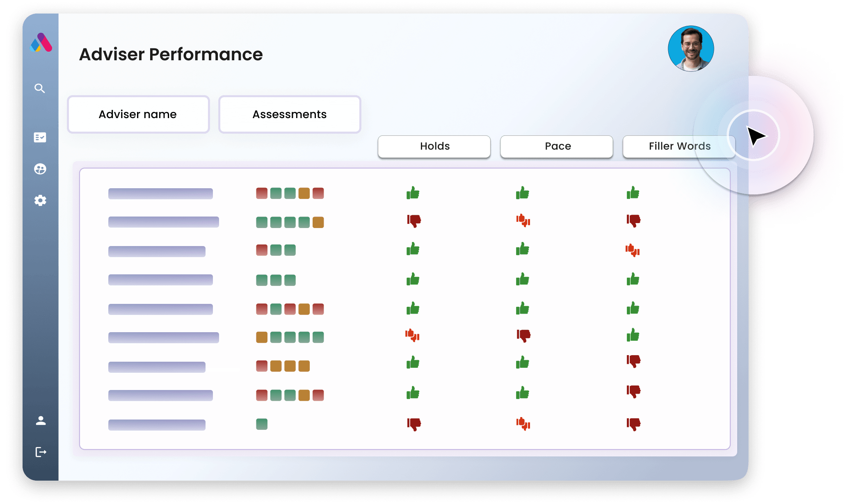
Task: Click the first red assessment square in row one
Action: (x=262, y=193)
